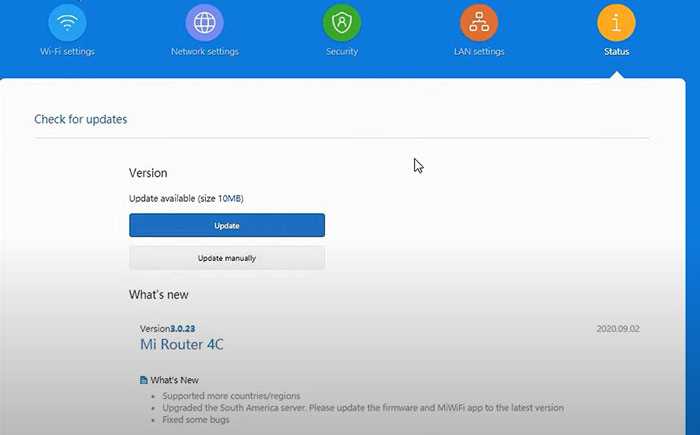Click the Fixed some bugs line

click(x=196, y=420)
